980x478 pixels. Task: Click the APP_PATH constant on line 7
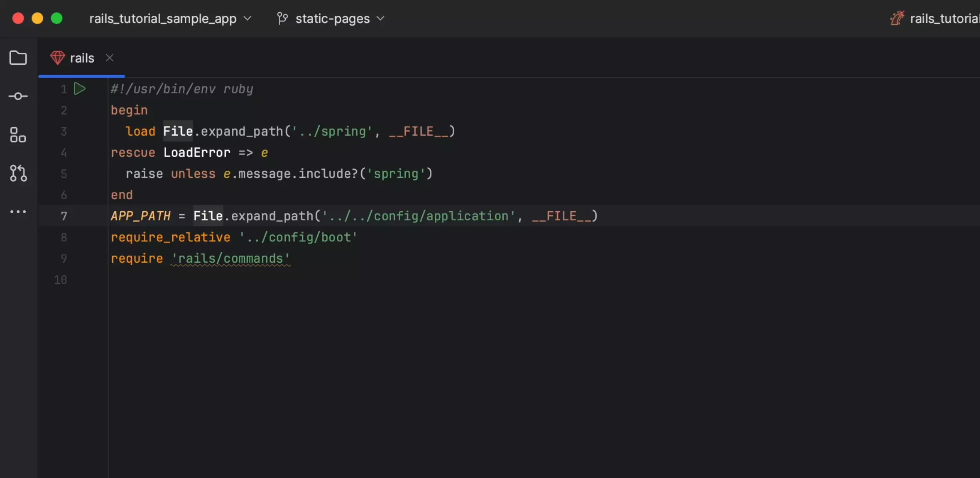tap(140, 216)
